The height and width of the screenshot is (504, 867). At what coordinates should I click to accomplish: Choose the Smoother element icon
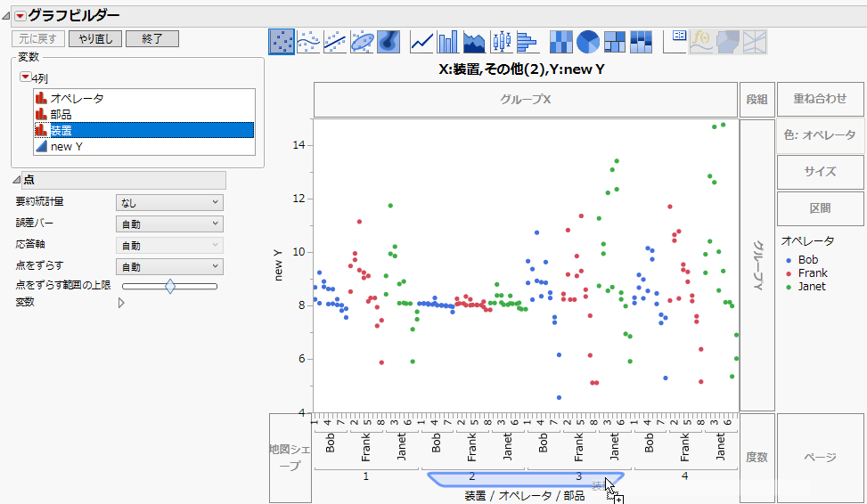pos(308,41)
